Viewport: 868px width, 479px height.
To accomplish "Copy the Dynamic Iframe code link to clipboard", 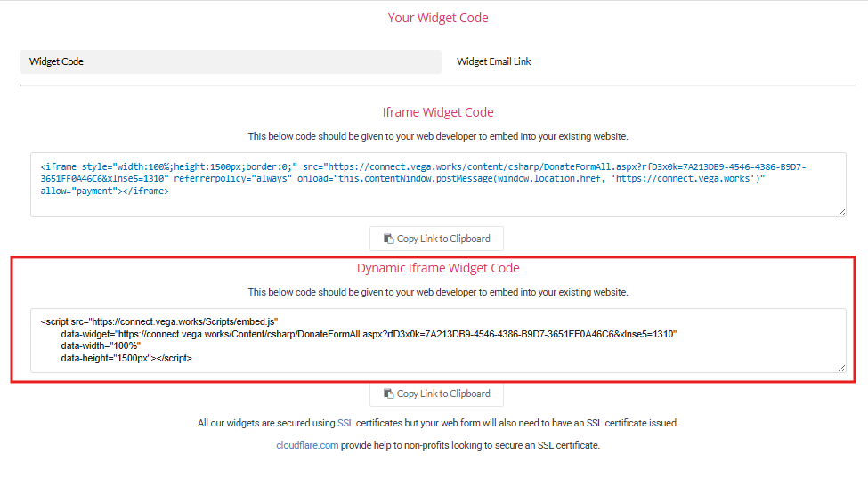I will point(437,394).
